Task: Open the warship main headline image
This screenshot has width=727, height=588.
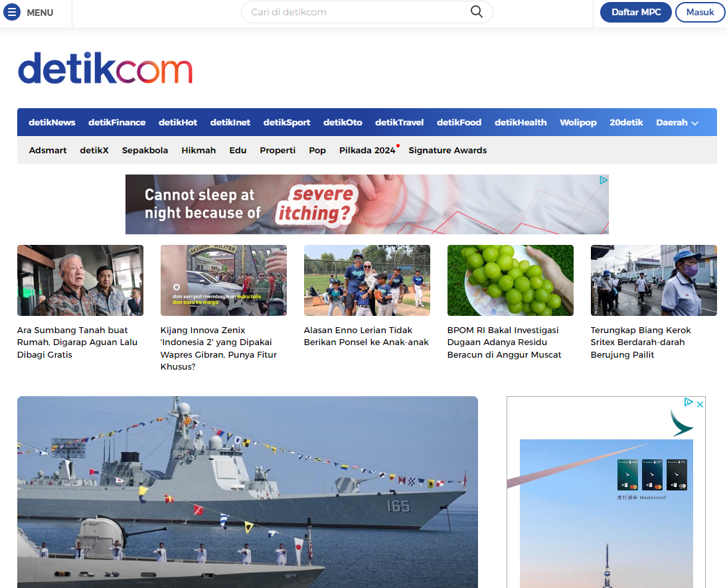Action: pyautogui.click(x=247, y=491)
